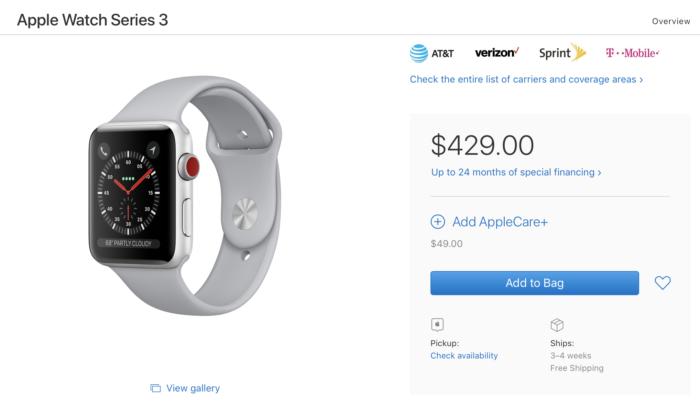
Task: Click the gallery icon next to View gallery
Action: click(155, 388)
